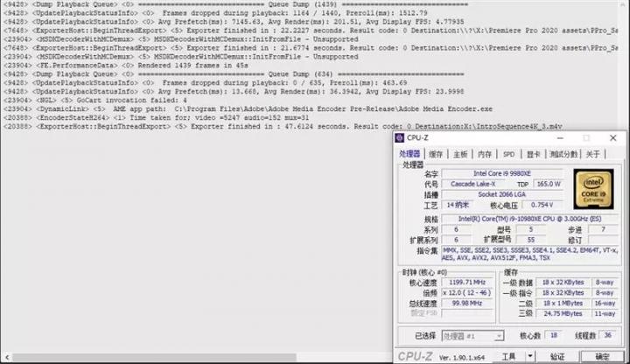
Task: Click the Cascade Lake-X codename field
Action: tap(472, 184)
